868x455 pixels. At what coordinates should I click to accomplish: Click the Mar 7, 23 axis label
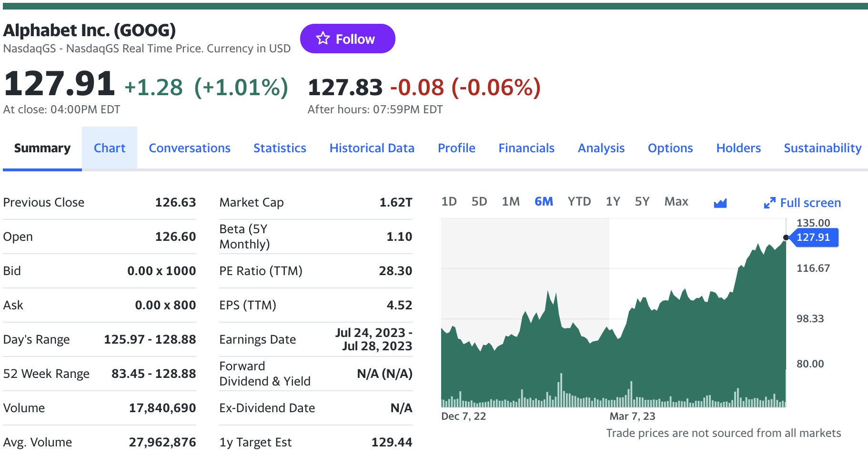coord(632,416)
